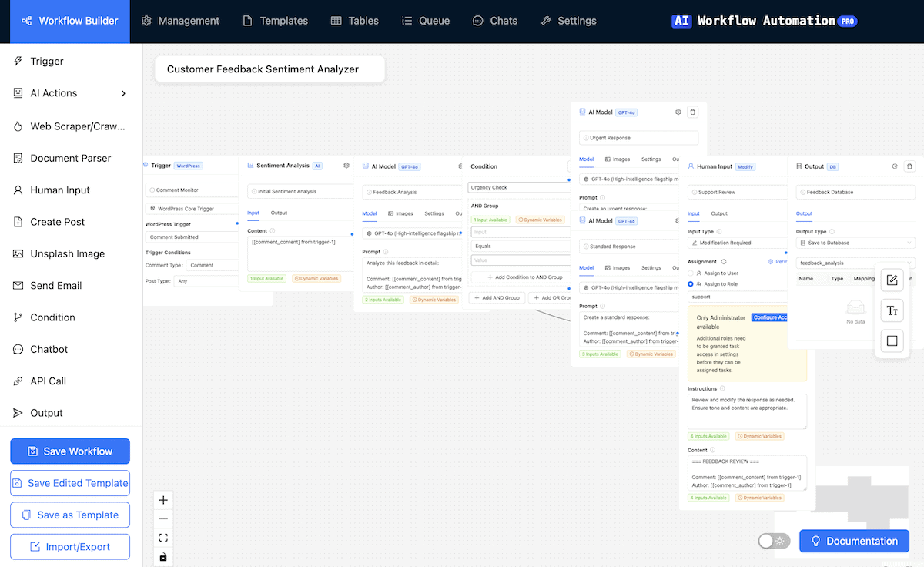Open settings gear of Urgent Response AI Model
The height and width of the screenshot is (567, 924).
click(x=678, y=112)
